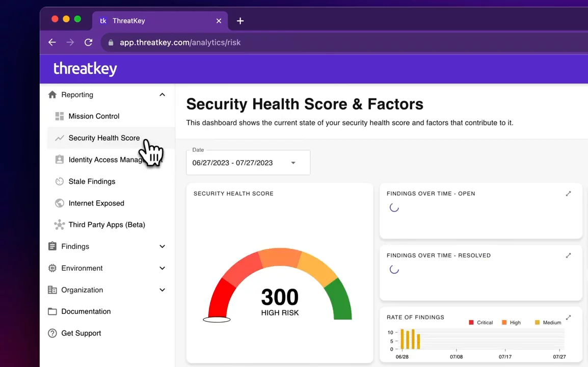Click the Internet Exposed globe icon
588x367 pixels.
click(x=60, y=203)
